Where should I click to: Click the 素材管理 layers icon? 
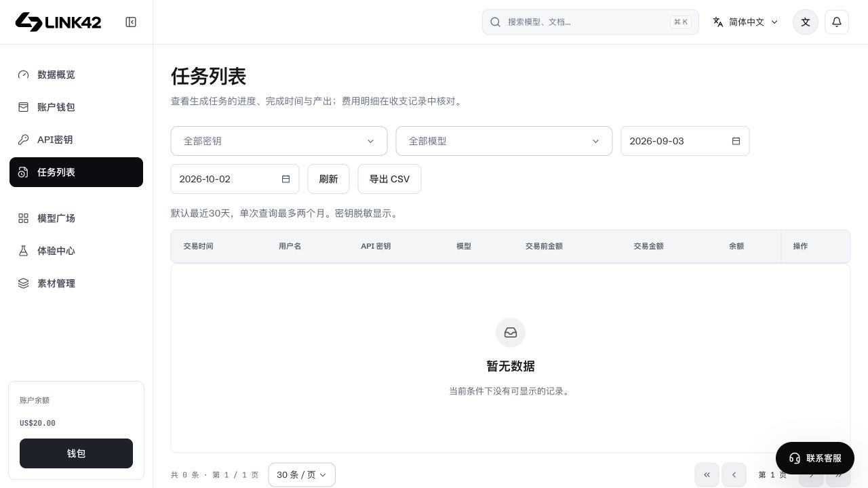24,283
